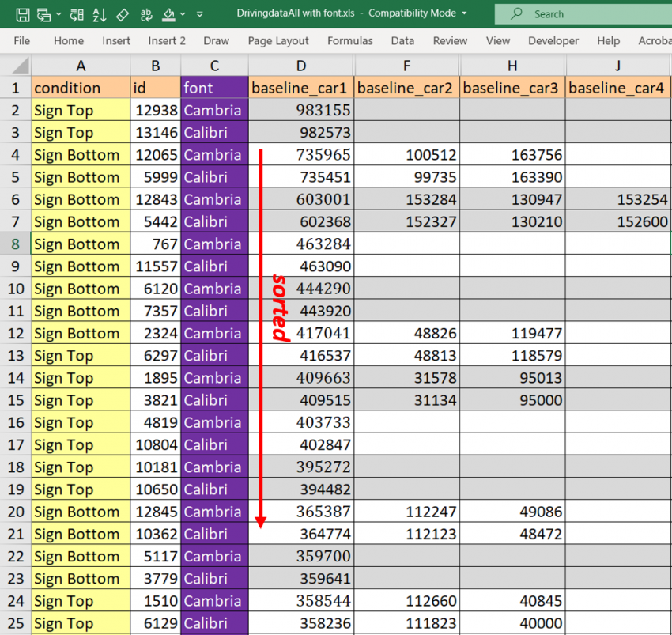The width and height of the screenshot is (672, 635).
Task: Click the text-to-columns icon left of Sort
Action: coord(76,14)
